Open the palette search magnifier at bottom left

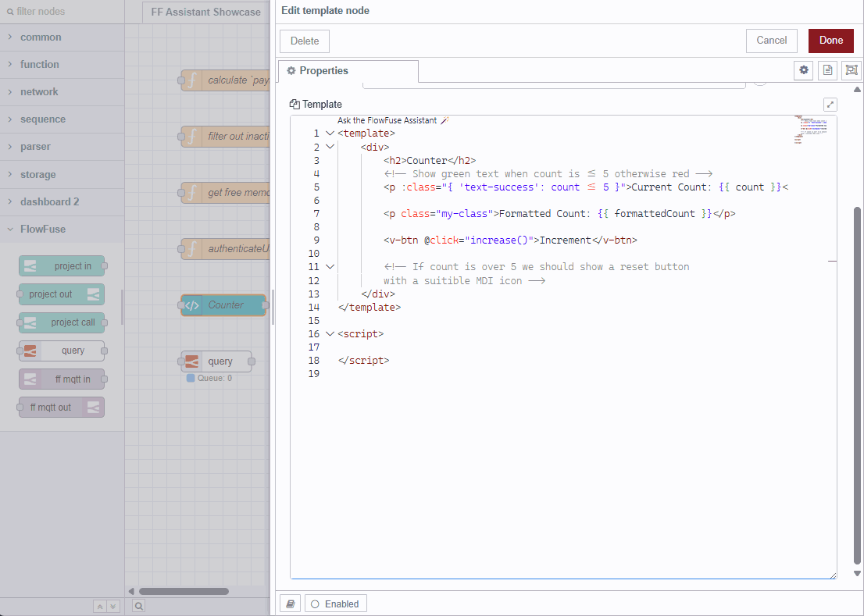point(138,606)
